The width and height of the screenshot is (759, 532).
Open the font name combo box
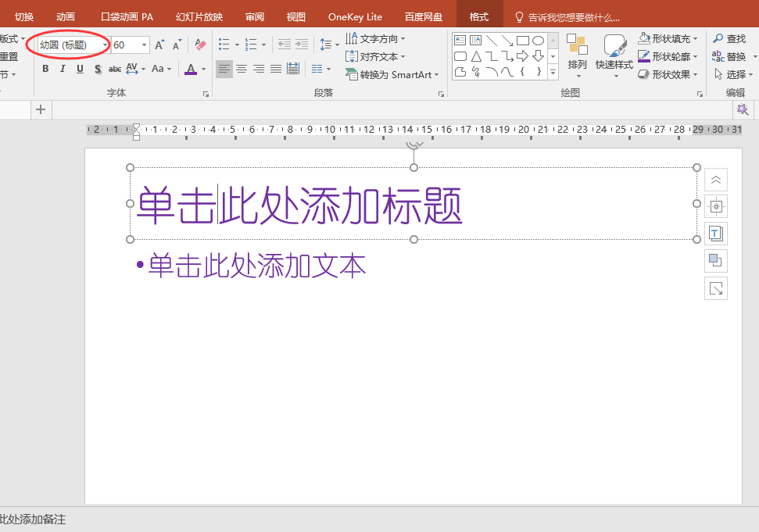(x=73, y=45)
